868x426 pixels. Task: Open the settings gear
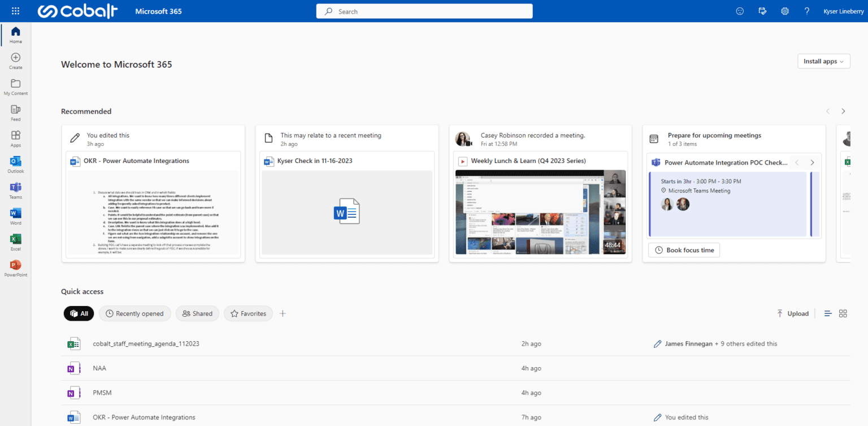[x=785, y=11]
